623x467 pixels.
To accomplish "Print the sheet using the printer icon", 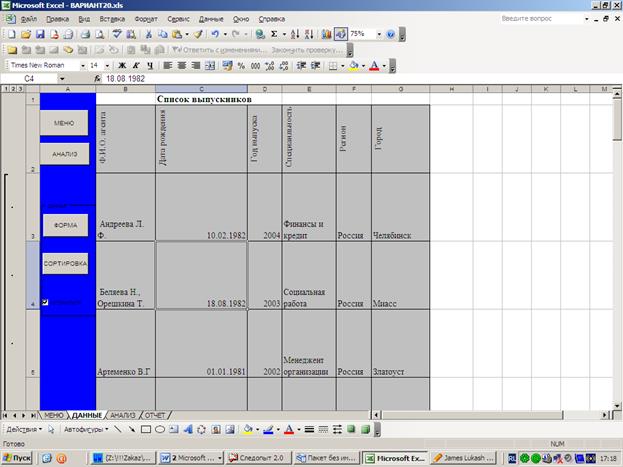I will [85, 35].
